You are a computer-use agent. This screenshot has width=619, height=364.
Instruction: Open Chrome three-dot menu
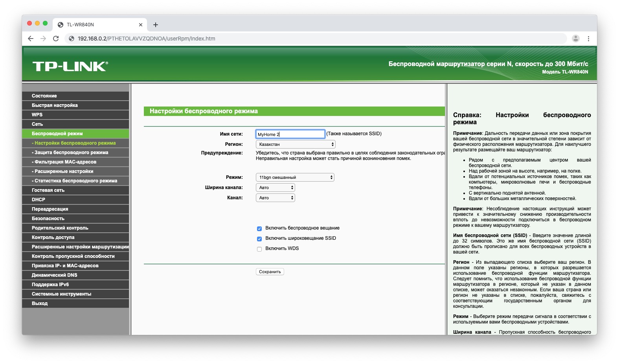[x=588, y=39]
